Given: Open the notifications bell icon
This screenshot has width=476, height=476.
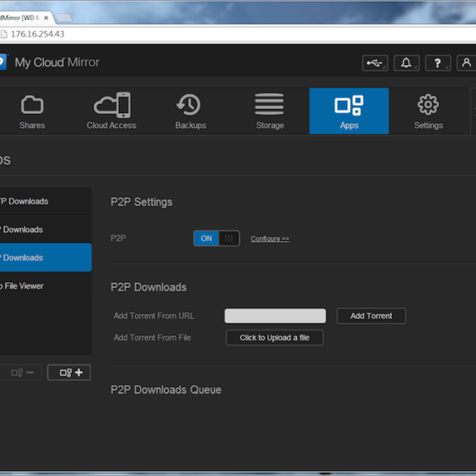Looking at the screenshot, I should coord(407,63).
